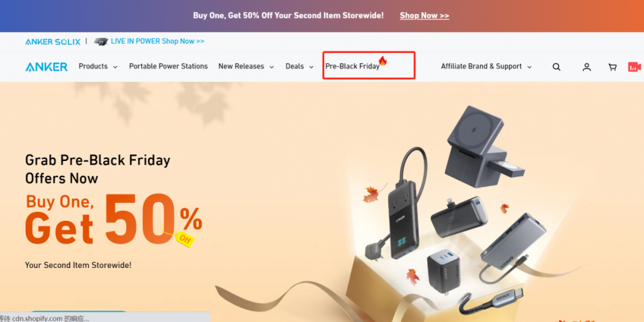Click the Anker logo in navigation bar
Image resolution: width=644 pixels, height=322 pixels.
tap(46, 66)
